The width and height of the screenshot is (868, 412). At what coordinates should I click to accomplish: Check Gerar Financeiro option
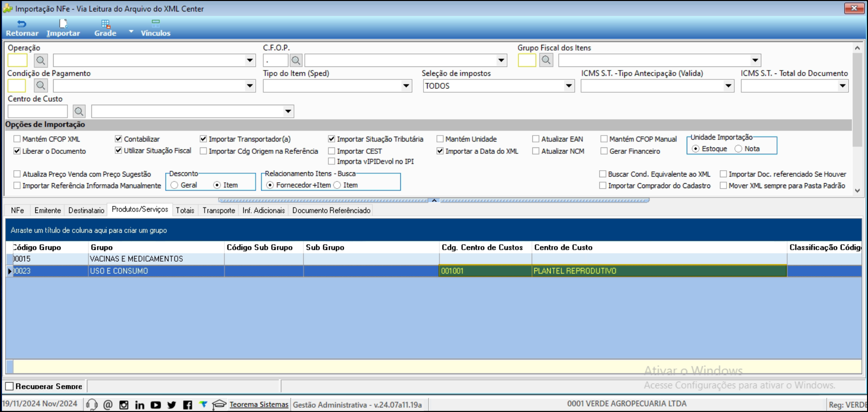click(x=604, y=151)
